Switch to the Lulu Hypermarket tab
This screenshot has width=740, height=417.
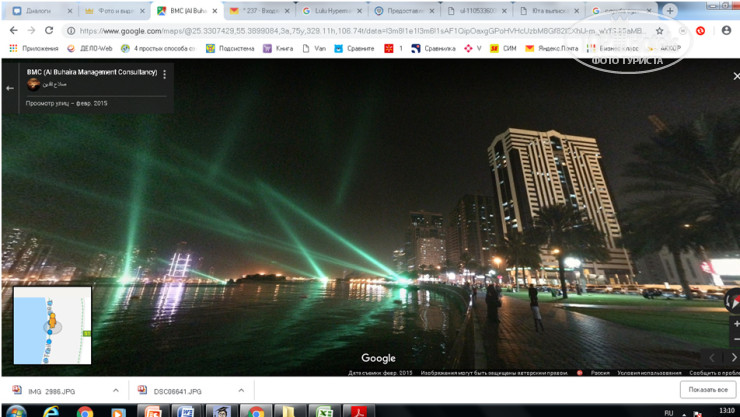click(330, 11)
